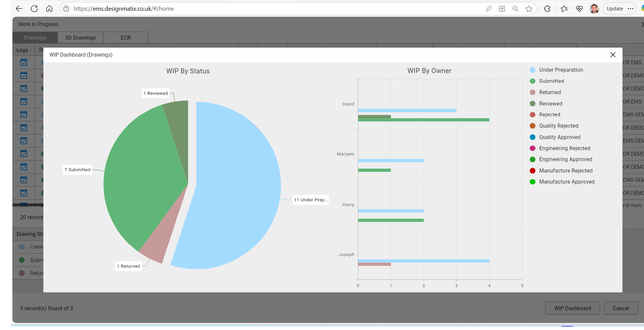This screenshot has width=644, height=330.
Task: Open the ECR tab
Action: click(x=125, y=38)
